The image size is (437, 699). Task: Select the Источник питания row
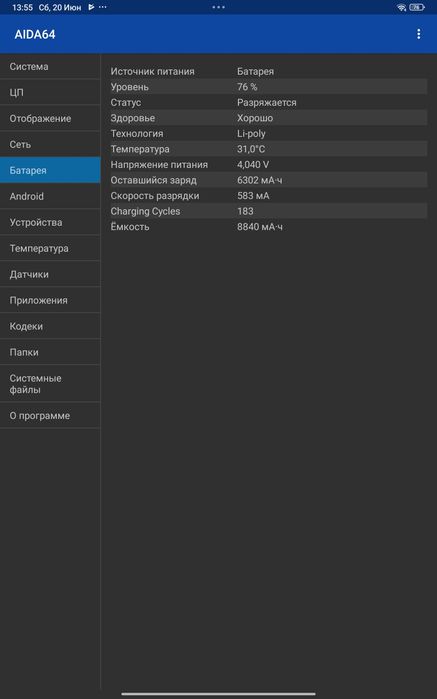[x=268, y=71]
